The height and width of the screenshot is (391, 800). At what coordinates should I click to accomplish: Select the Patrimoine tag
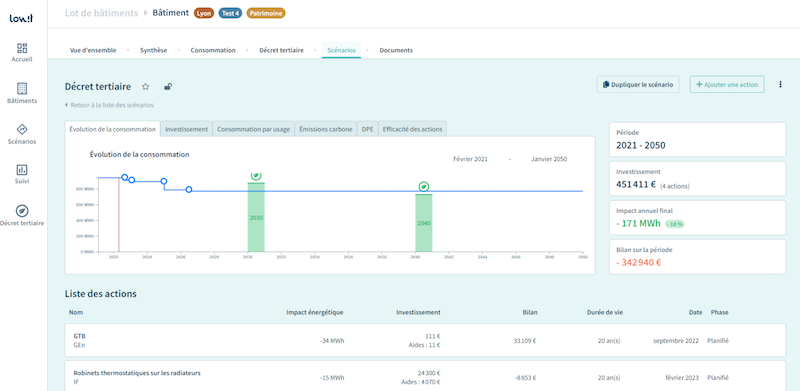pos(266,14)
